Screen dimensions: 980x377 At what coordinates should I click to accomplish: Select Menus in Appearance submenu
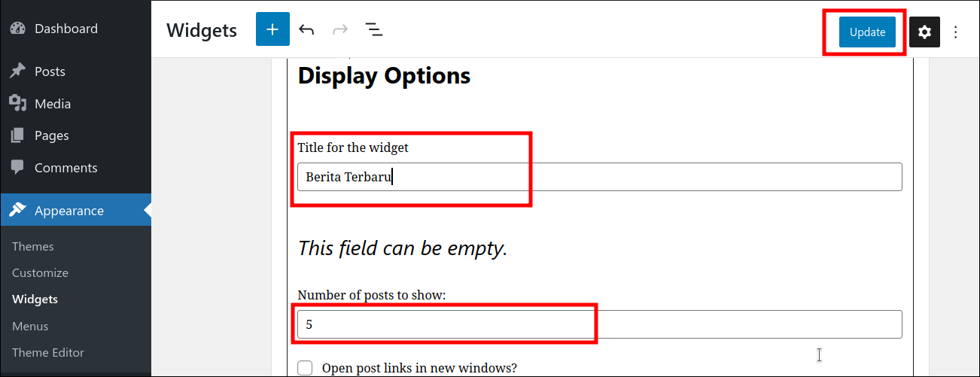30,326
